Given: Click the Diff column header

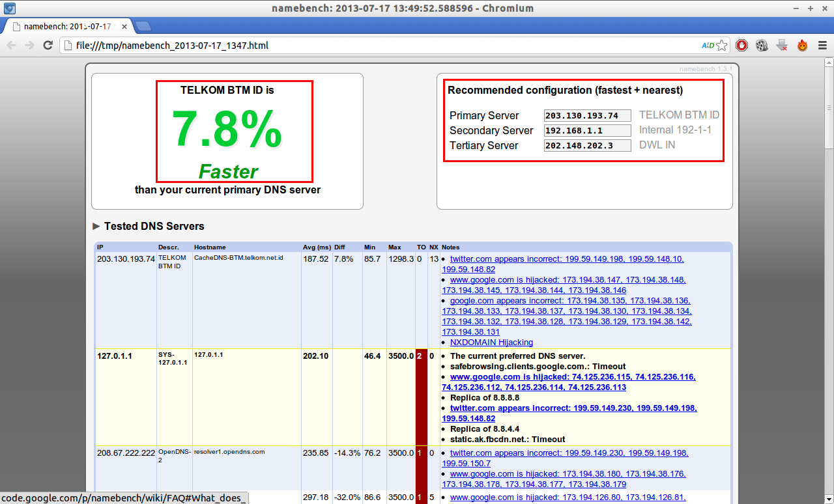Looking at the screenshot, I should [x=340, y=247].
